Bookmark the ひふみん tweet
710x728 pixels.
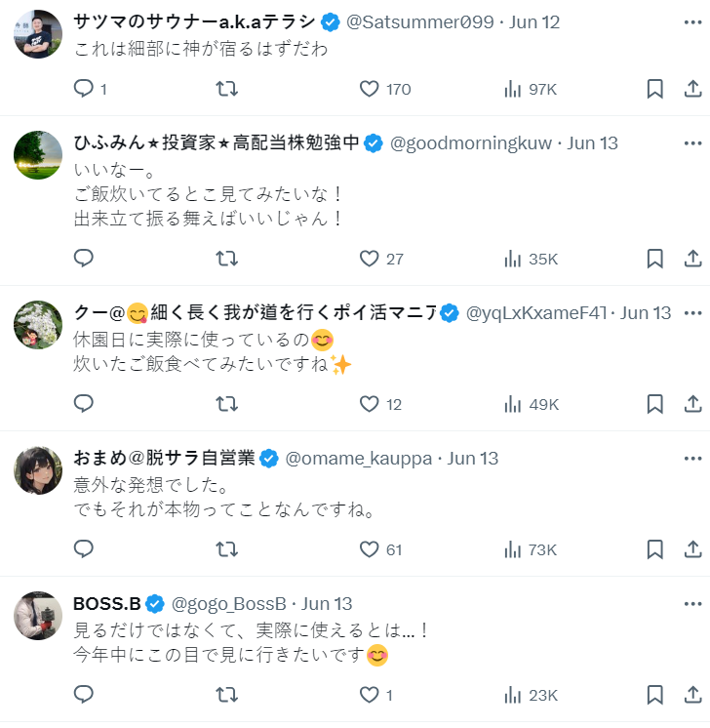click(x=655, y=259)
